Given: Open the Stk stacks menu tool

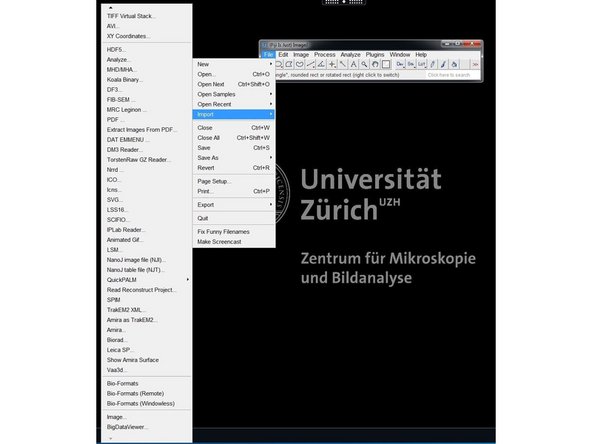Looking at the screenshot, I should (410, 65).
